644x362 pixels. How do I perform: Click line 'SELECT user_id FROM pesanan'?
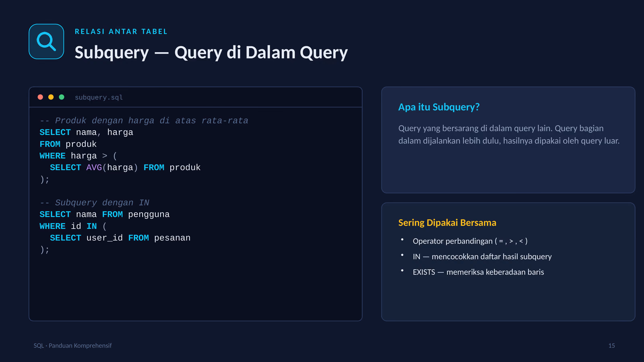point(120,238)
